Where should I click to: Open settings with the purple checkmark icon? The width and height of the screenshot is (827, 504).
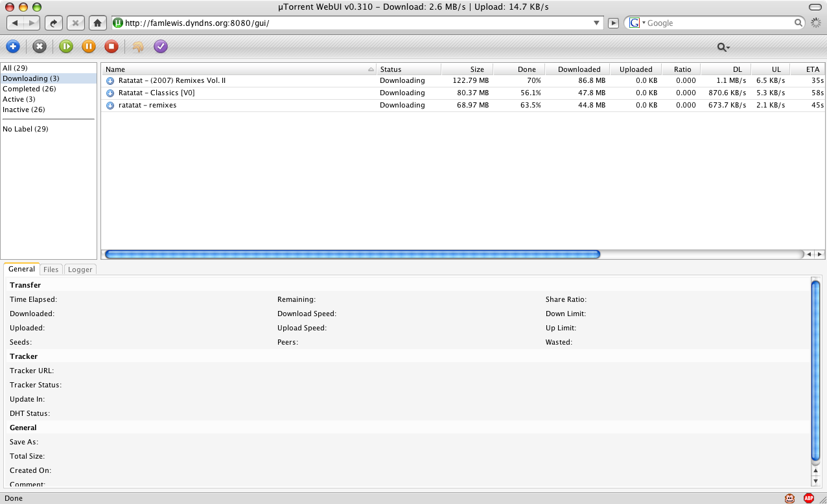pyautogui.click(x=161, y=47)
